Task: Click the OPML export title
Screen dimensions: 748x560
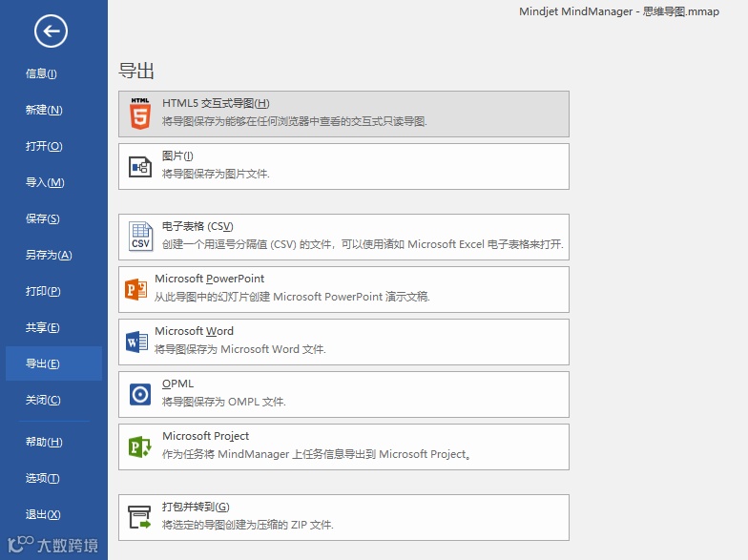Action: click(x=177, y=384)
